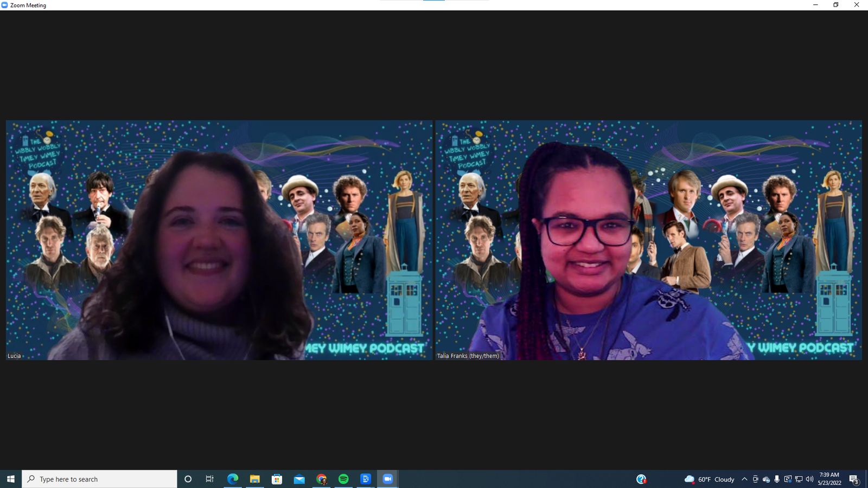Minimize the Zoom Meeting window
The image size is (868, 488).
815,5
